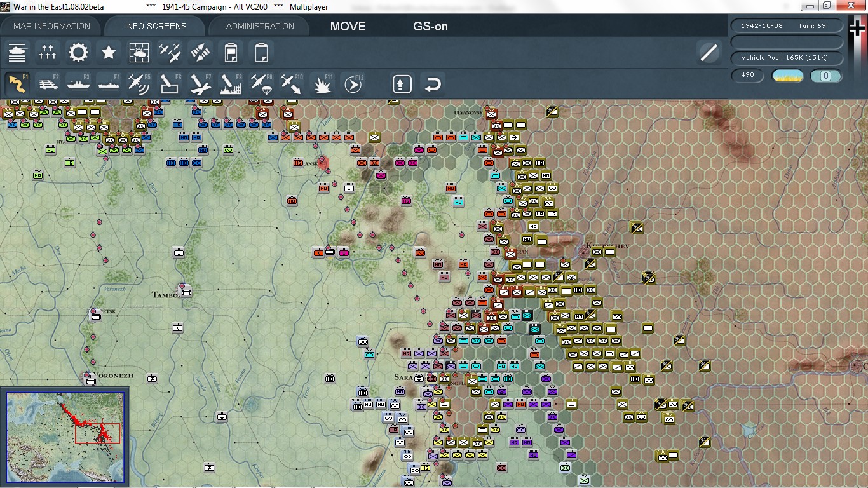This screenshot has width=868, height=488.
Task: Open air reconnaissance mode F5
Action: pyautogui.click(x=139, y=83)
